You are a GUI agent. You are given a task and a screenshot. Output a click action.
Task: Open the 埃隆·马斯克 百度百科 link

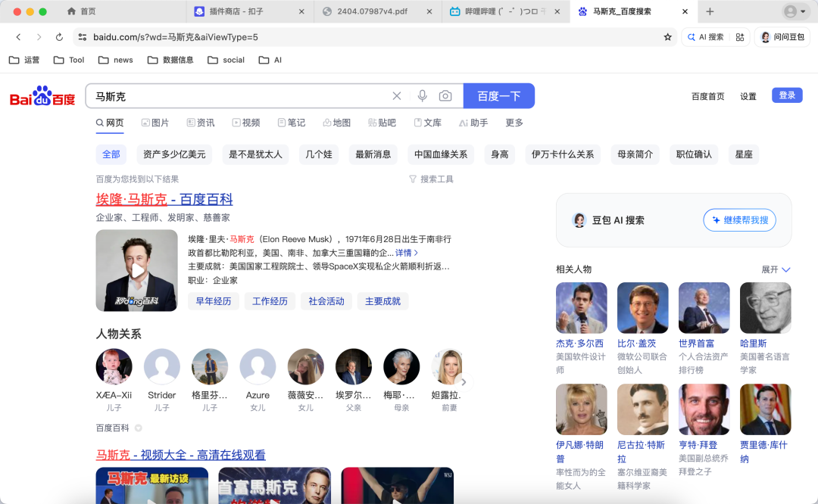pyautogui.click(x=165, y=199)
